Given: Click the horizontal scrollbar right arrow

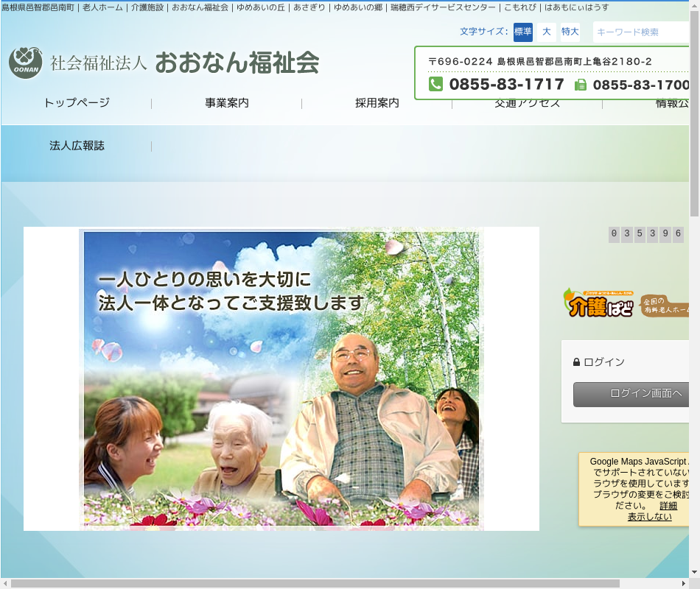Looking at the screenshot, I should (683, 583).
